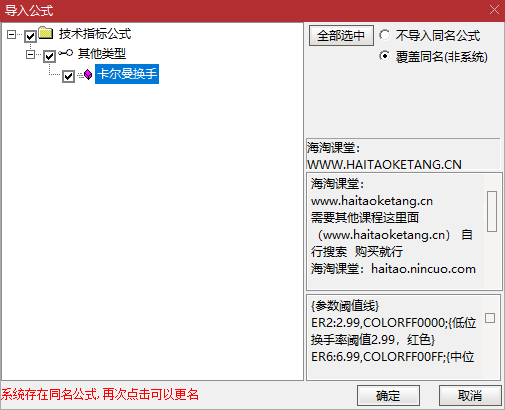Select the 卡尔曼换手 tree item
The height and width of the screenshot is (410, 505).
tap(127, 74)
